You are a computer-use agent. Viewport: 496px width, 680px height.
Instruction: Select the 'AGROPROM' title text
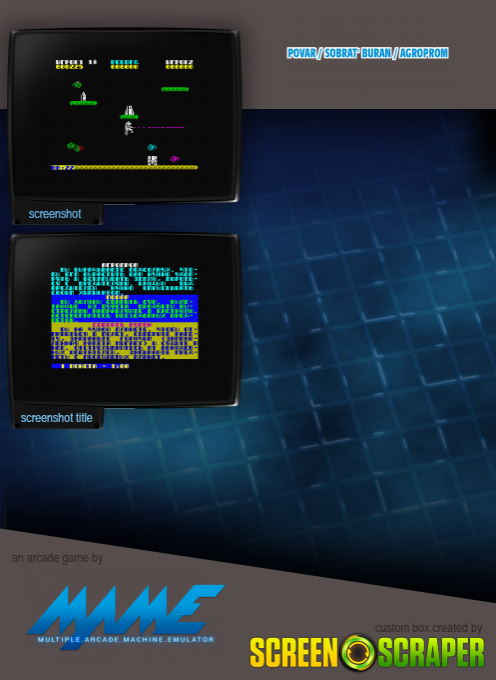pos(424,53)
